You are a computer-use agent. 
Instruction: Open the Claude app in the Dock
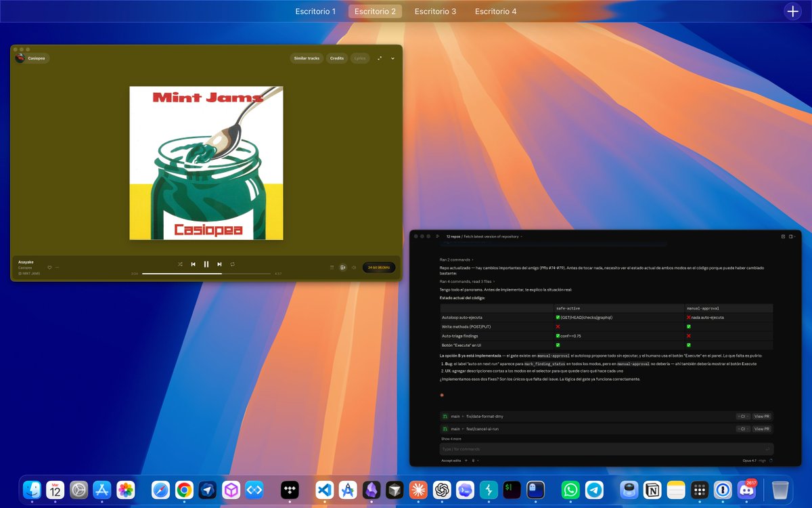click(x=418, y=490)
